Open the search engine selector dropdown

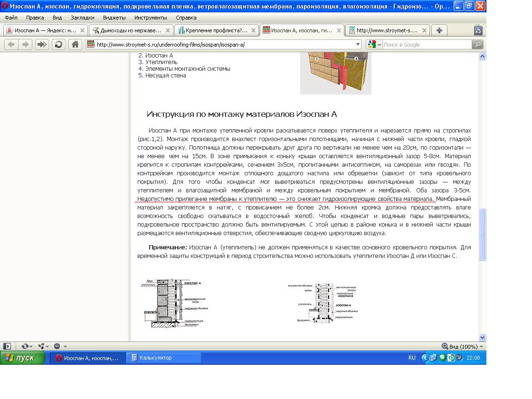point(379,45)
